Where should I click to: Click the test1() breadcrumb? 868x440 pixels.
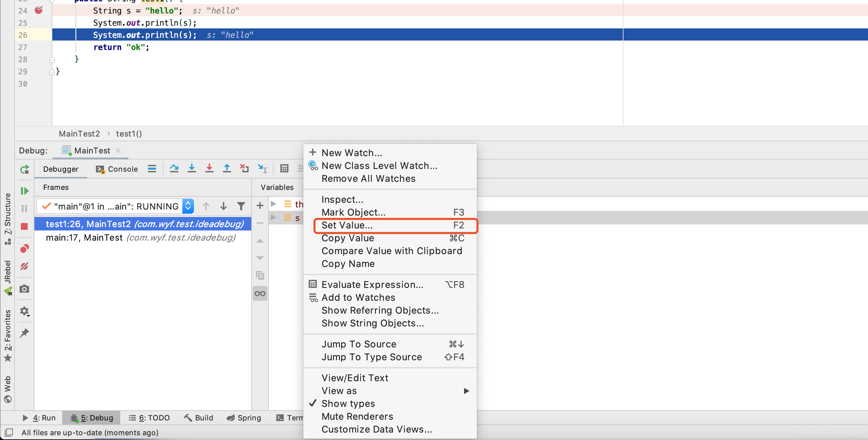129,134
